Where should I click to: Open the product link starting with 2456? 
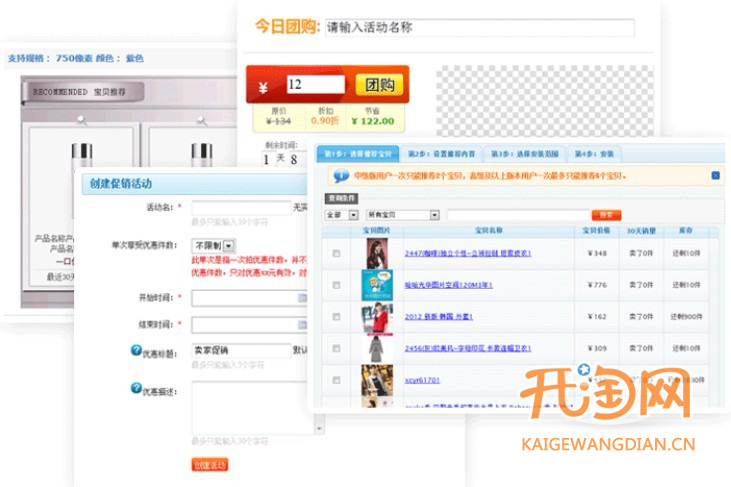point(468,348)
